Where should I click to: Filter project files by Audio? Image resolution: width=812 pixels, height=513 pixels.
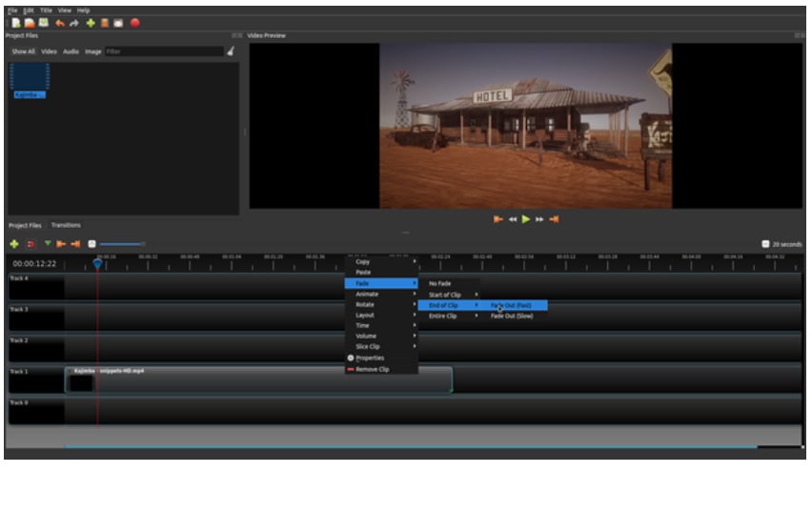(x=71, y=51)
